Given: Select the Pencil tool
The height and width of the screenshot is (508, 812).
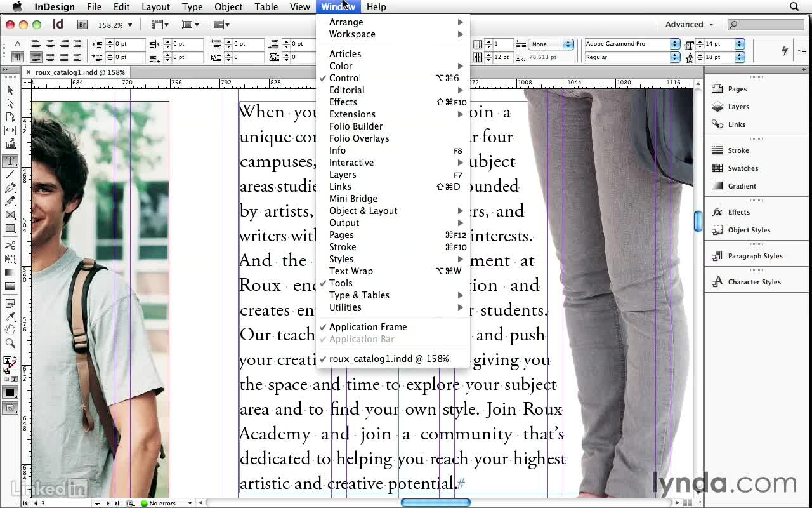Looking at the screenshot, I should (10, 201).
